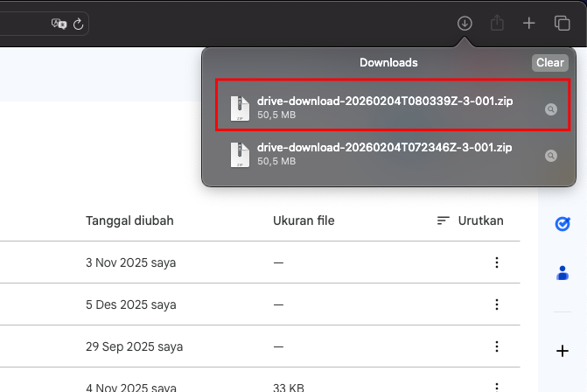Viewport: 587px width, 392px height.
Task: Open more actions for 29 Sep 2025 row
Action: coord(497,346)
